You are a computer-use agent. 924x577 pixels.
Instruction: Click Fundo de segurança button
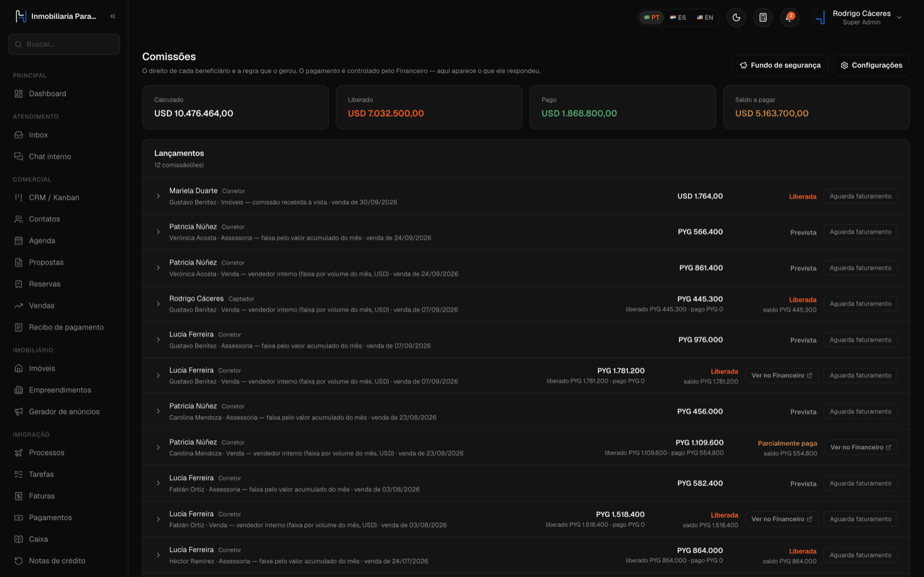[780, 65]
